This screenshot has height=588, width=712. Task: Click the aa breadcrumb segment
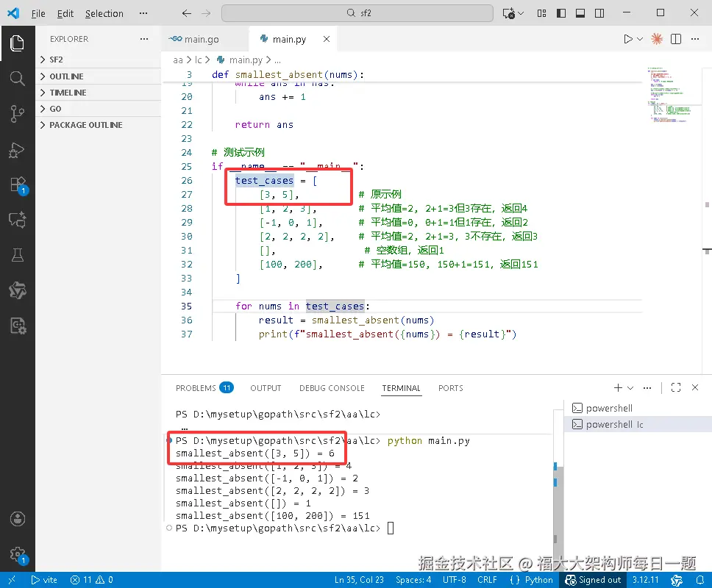click(177, 60)
